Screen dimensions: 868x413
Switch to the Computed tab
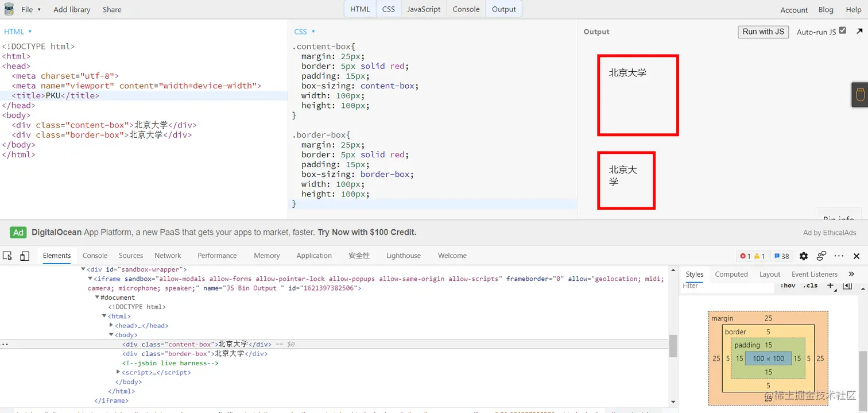point(731,274)
